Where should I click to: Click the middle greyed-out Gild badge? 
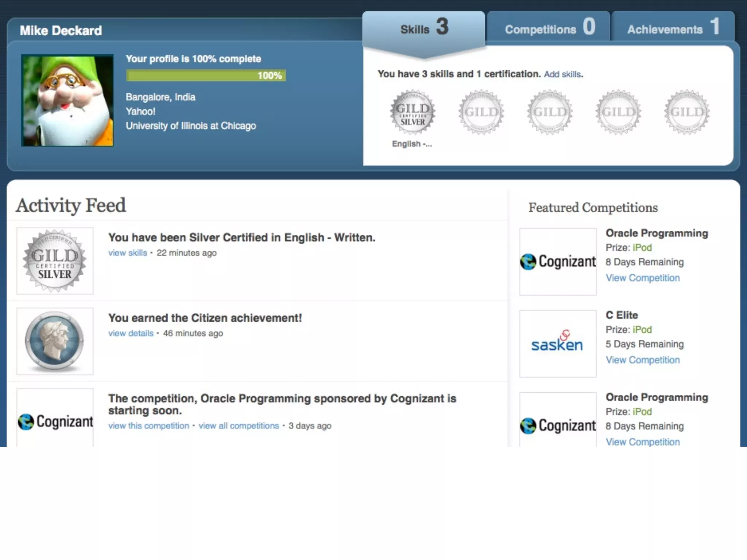550,112
